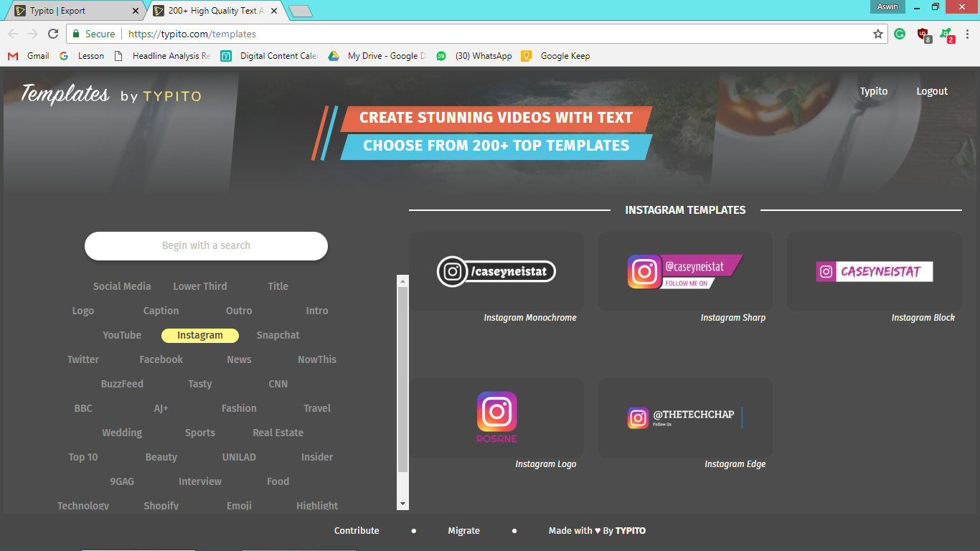Select the Twitter category
Screen dimensions: 980x551
tap(83, 359)
